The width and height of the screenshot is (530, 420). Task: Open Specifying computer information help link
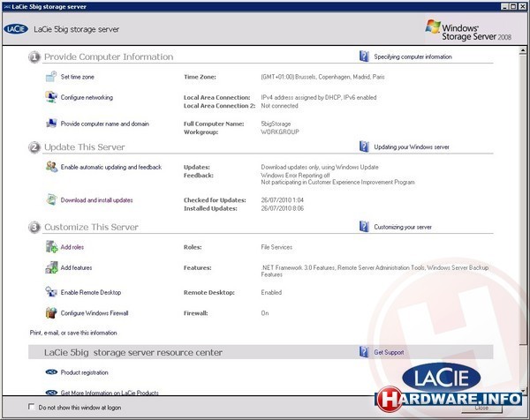[x=413, y=56]
